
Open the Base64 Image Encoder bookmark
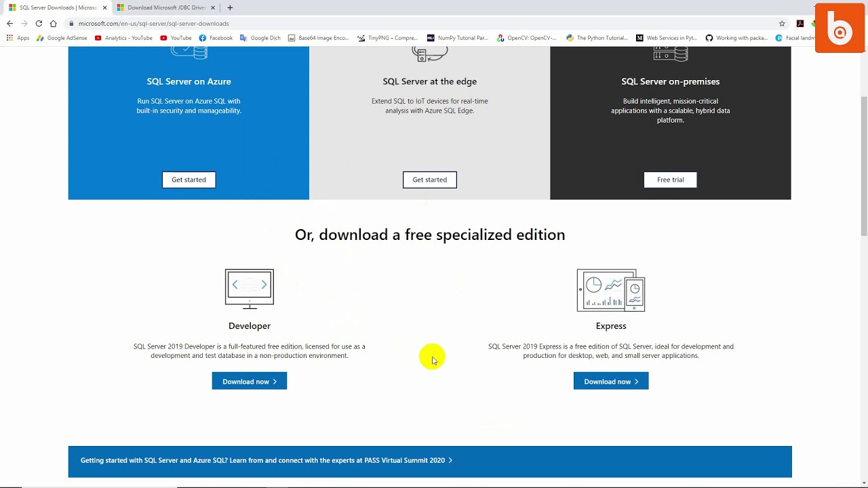click(x=319, y=38)
